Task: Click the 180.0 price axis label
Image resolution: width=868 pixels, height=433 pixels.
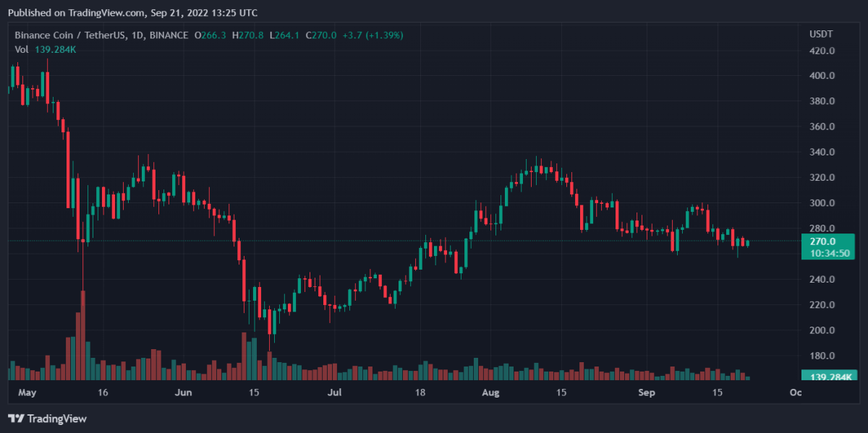Action: (x=823, y=356)
